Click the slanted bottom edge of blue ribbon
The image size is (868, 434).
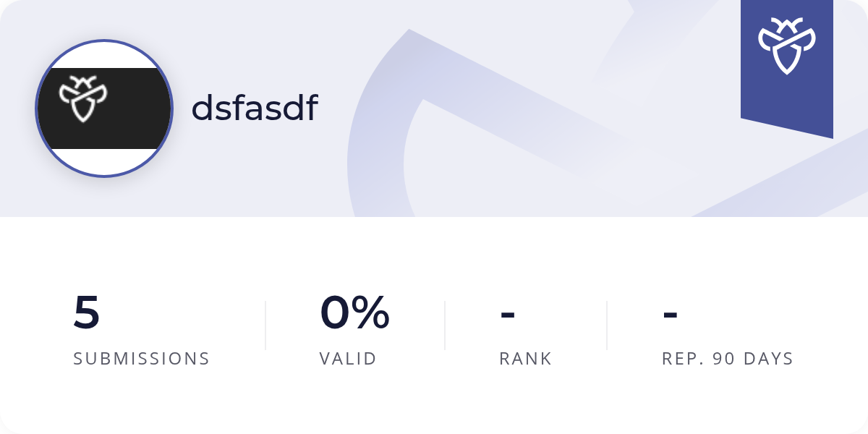[787, 127]
